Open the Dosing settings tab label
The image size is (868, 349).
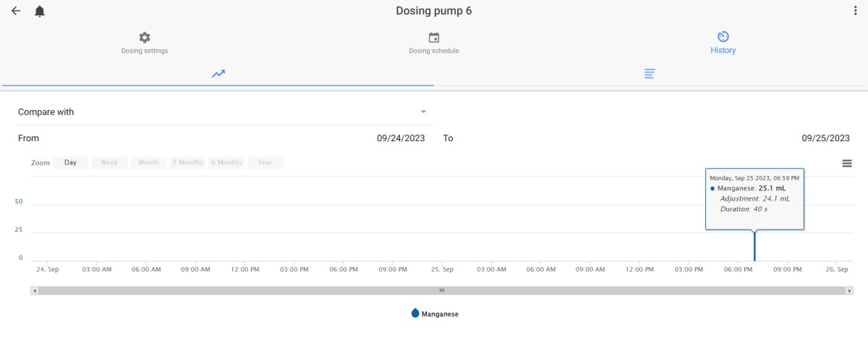(x=145, y=51)
